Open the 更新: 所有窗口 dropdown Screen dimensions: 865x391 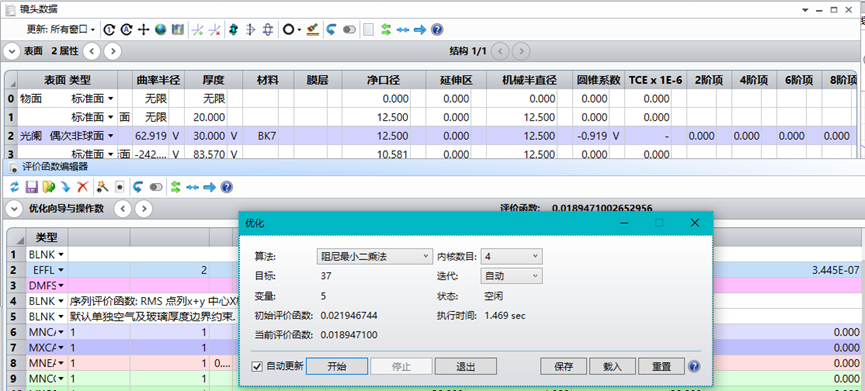click(x=61, y=30)
